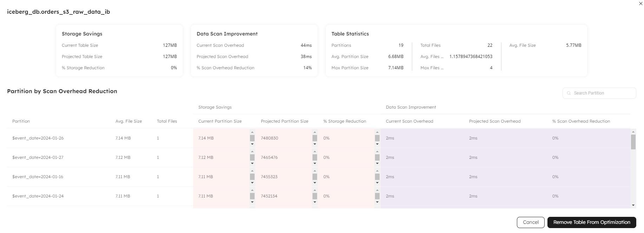644x233 pixels.
Task: Click down arrow in first row % Storage Reduction cell
Action: [377, 144]
